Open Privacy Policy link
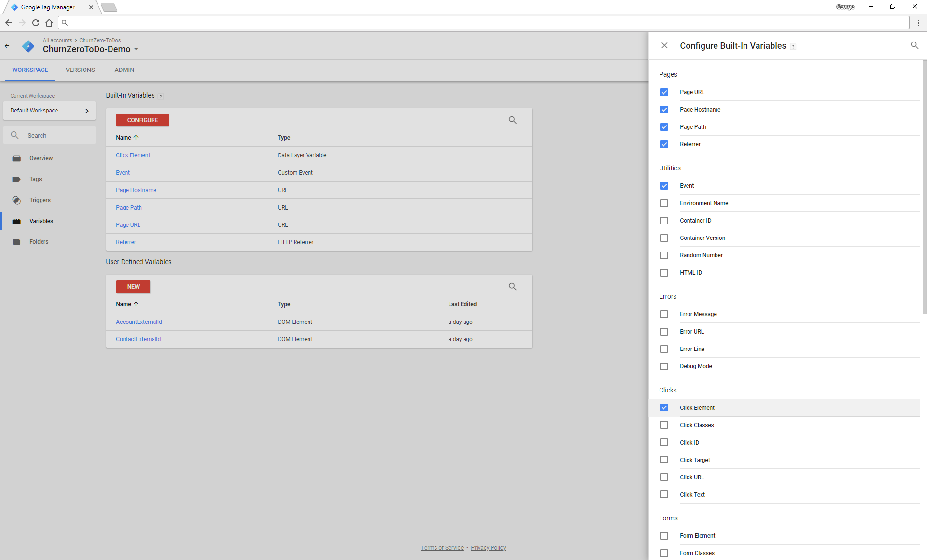Viewport: 927px width, 560px height. [488, 548]
